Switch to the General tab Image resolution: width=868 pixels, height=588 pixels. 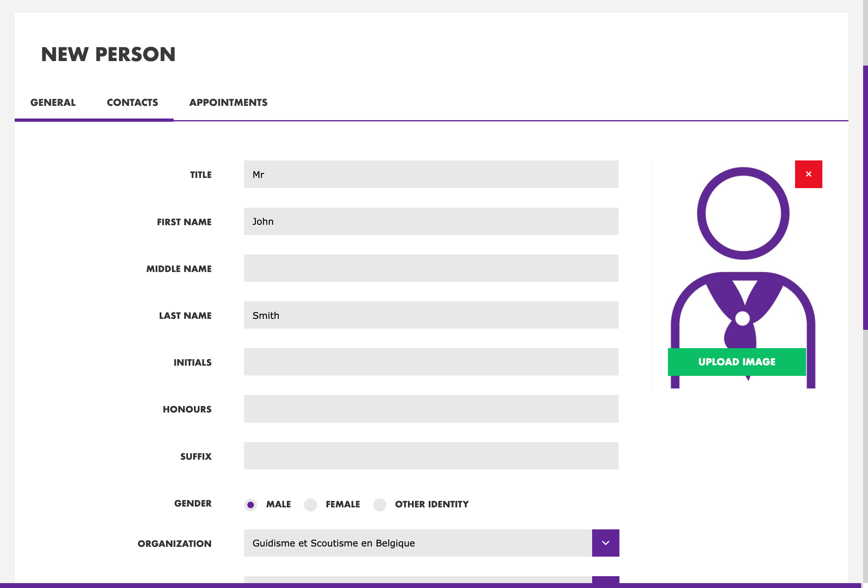click(53, 103)
